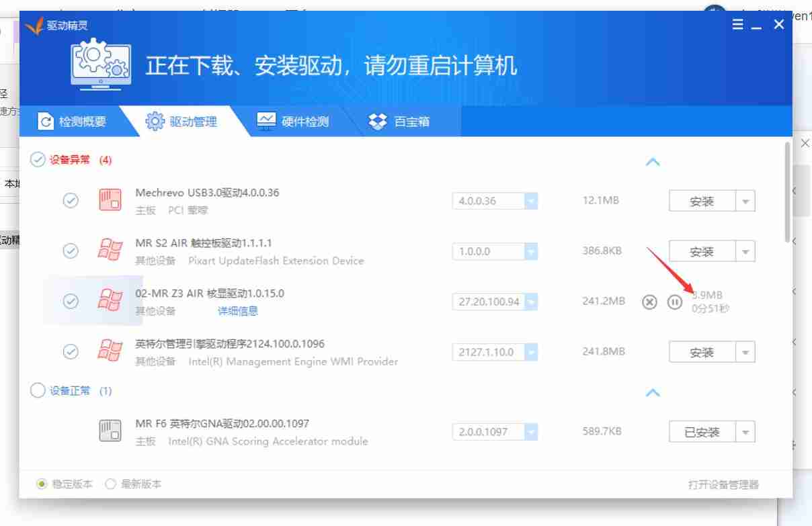Screen dimensions: 812x526
Task: Open the hamburger main menu
Action: [737, 25]
